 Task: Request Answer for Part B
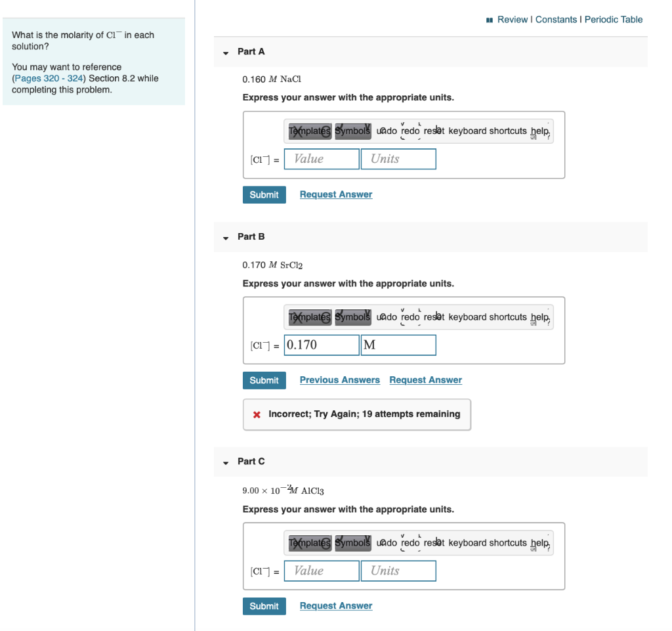(x=425, y=380)
